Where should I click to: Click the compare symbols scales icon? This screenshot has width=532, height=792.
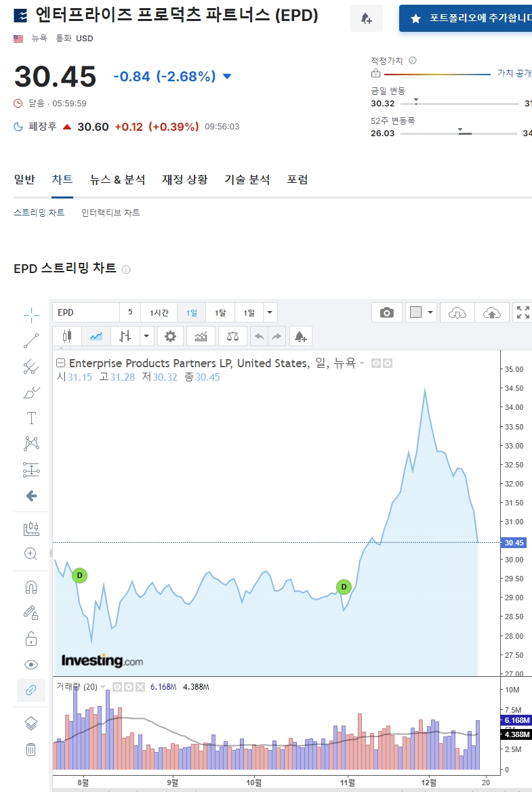232,336
